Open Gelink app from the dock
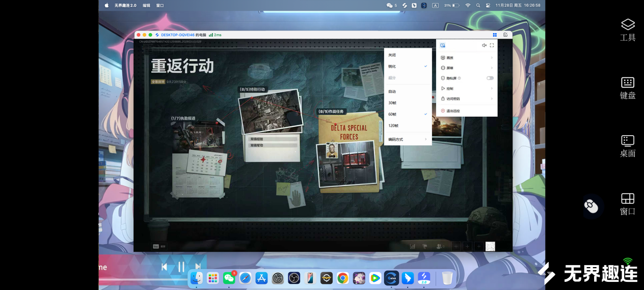The image size is (644, 290). (391, 278)
